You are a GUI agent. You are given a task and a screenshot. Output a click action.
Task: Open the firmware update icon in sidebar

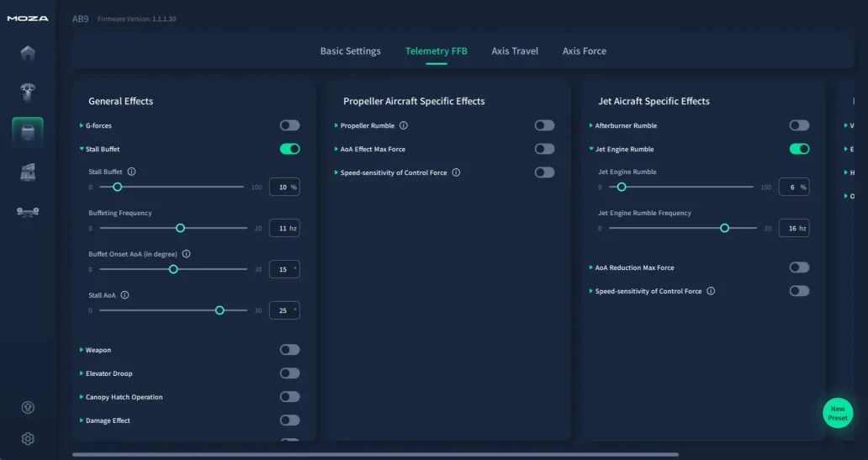(28, 407)
